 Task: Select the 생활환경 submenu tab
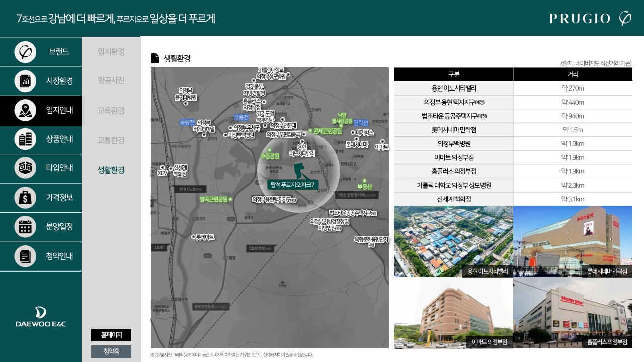click(111, 170)
